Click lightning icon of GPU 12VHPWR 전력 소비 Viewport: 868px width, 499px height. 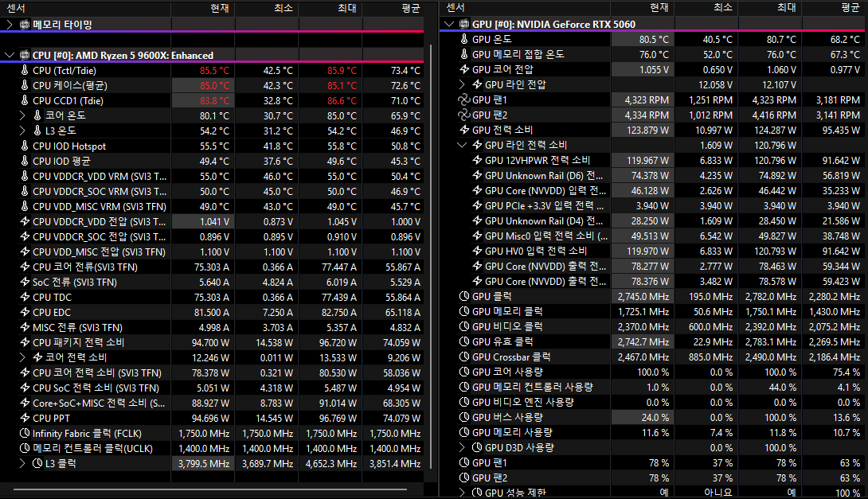[x=477, y=160]
